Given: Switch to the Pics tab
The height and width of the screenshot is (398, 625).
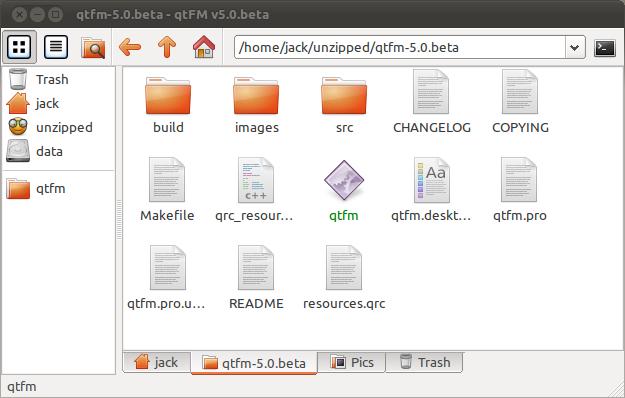Looking at the screenshot, I should 352,362.
